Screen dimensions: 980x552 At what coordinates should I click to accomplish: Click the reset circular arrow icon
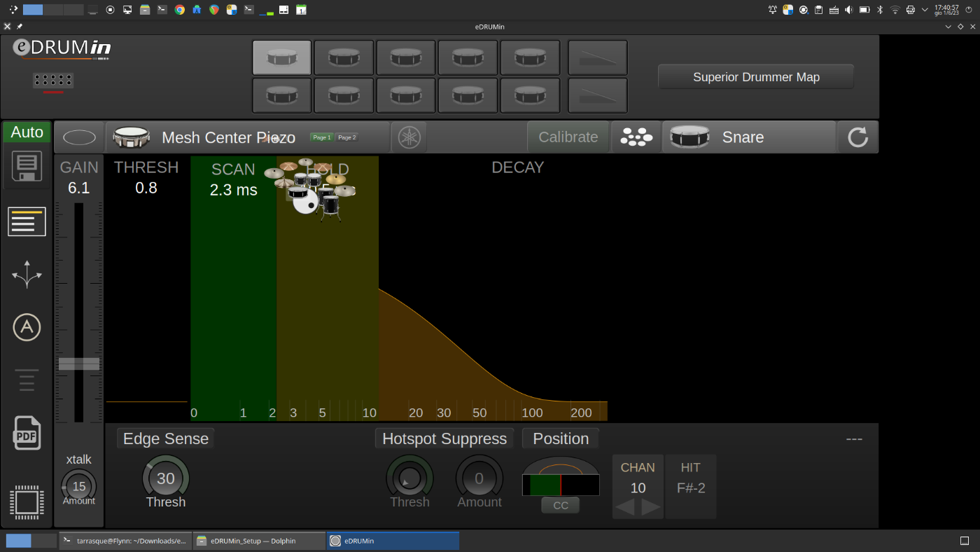[857, 137]
